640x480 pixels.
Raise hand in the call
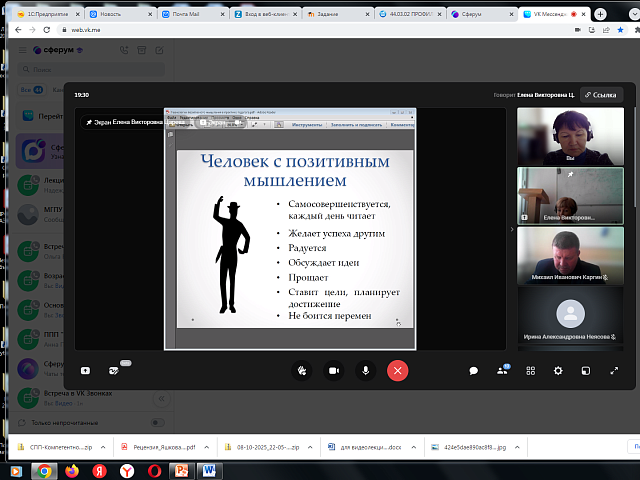click(x=302, y=370)
